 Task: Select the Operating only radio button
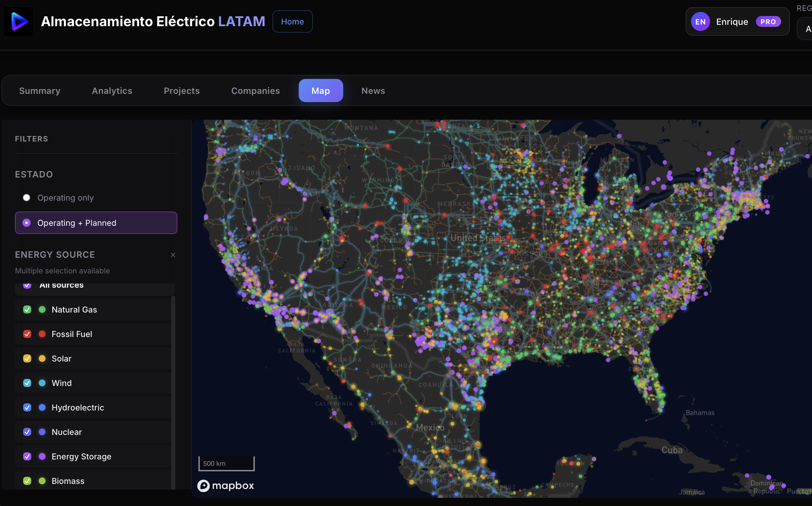(27, 198)
